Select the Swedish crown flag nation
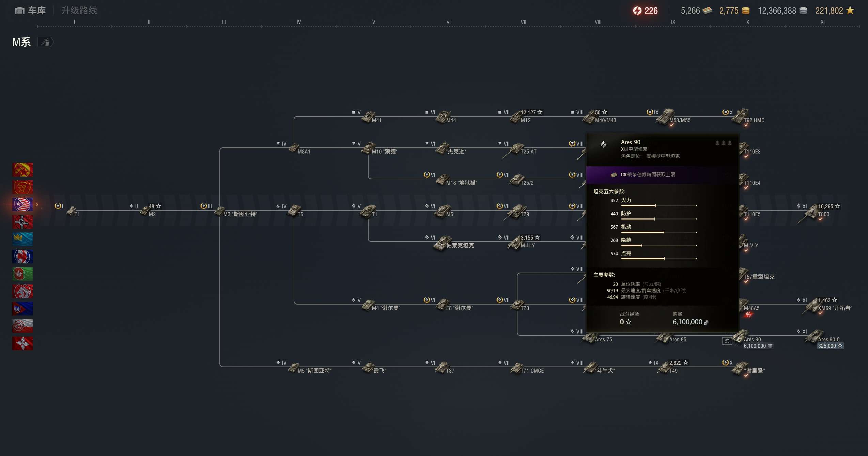 coord(22,239)
